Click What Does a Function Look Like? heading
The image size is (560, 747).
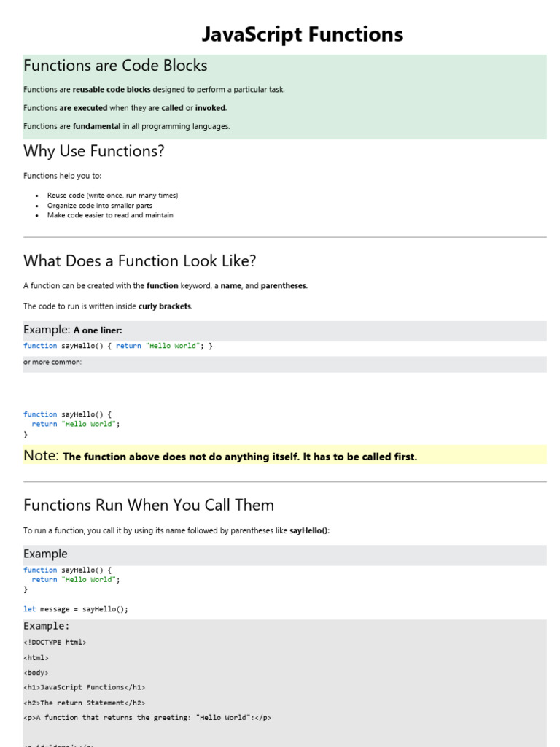[139, 261]
